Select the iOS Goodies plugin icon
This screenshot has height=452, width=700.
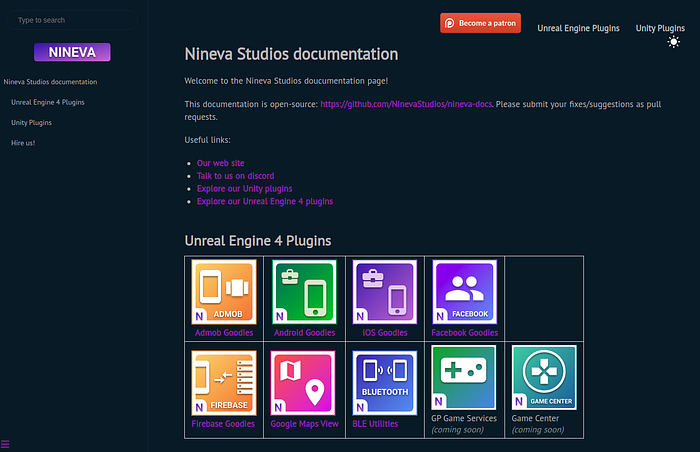(385, 292)
